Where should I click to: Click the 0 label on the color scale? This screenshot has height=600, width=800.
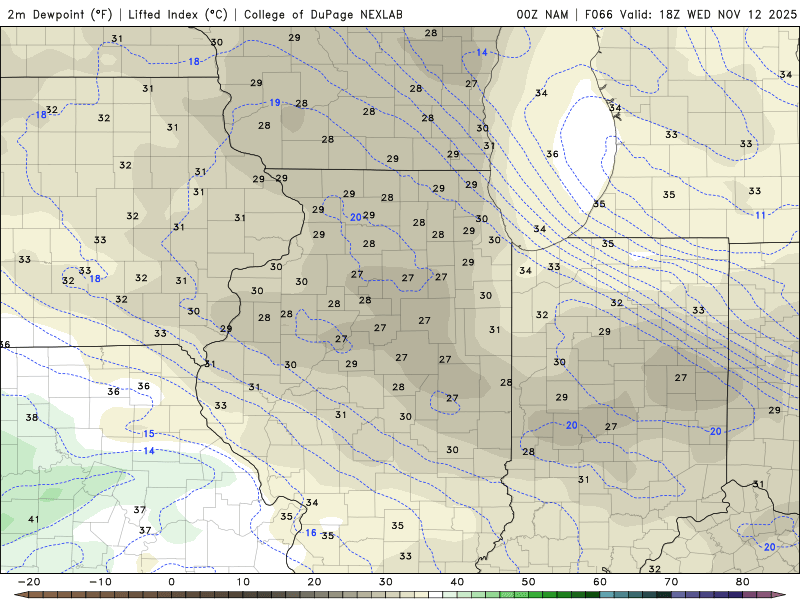click(171, 582)
